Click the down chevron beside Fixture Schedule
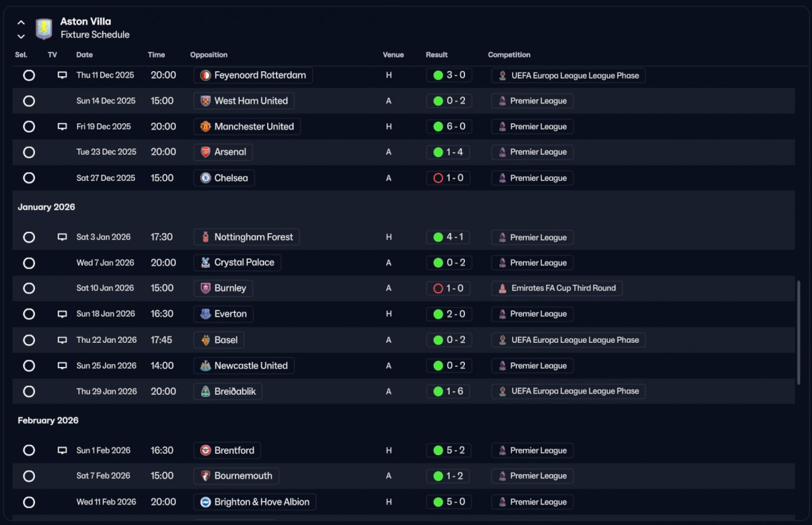Viewport: 812px width, 525px height. click(21, 36)
